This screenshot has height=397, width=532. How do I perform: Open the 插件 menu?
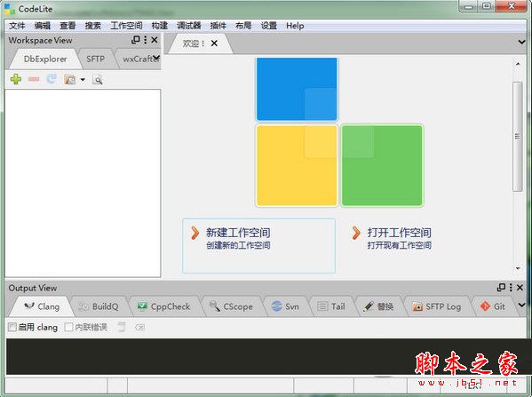(218, 26)
